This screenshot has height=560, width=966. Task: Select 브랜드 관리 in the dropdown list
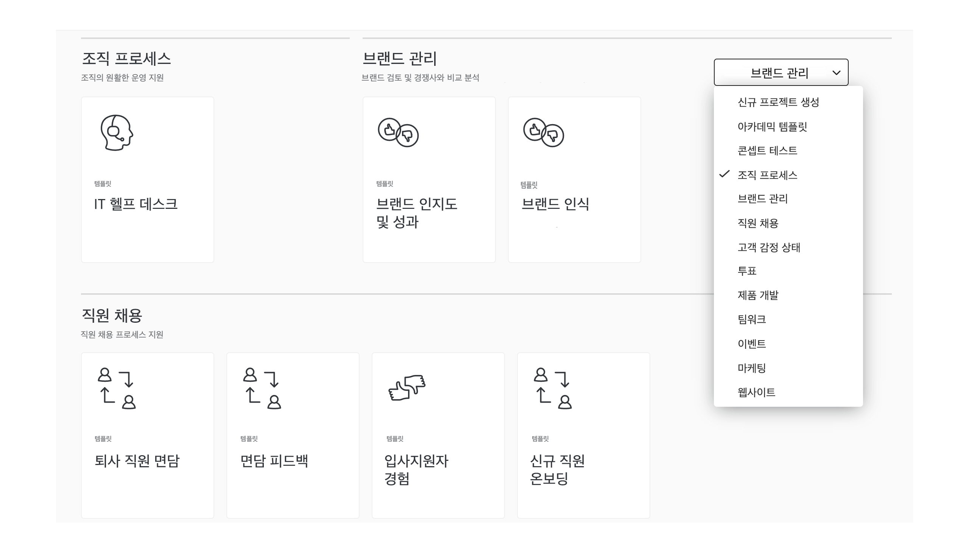coord(788,199)
